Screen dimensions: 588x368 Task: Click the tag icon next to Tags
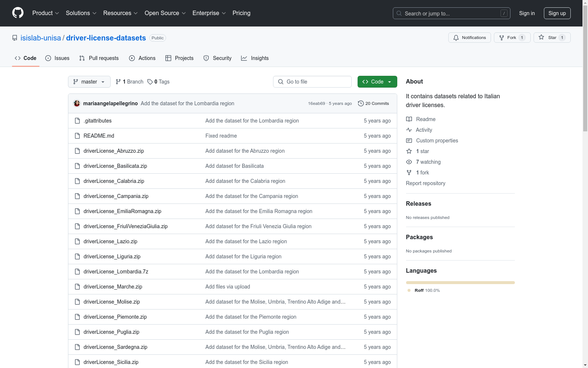150,82
